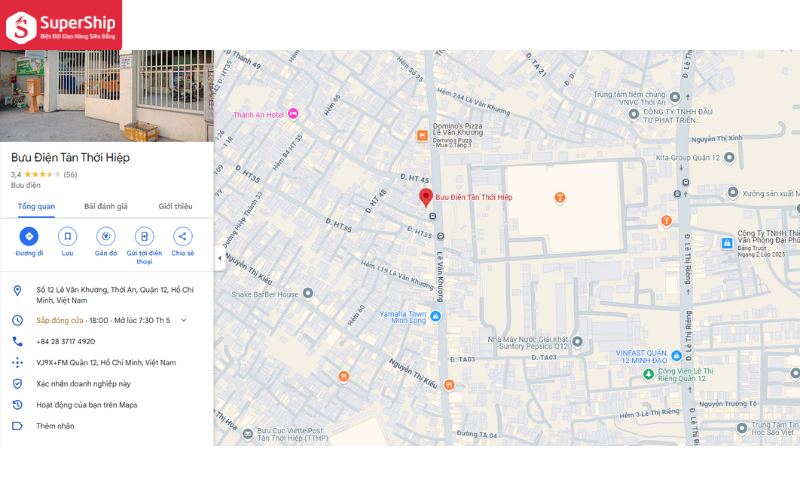Click Bưu điện category label

coord(26,185)
